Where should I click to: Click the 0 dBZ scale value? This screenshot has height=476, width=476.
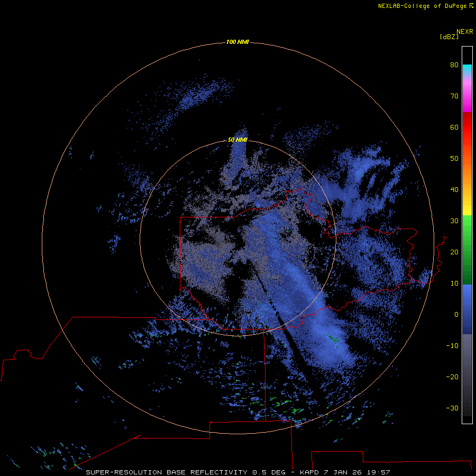(456, 315)
